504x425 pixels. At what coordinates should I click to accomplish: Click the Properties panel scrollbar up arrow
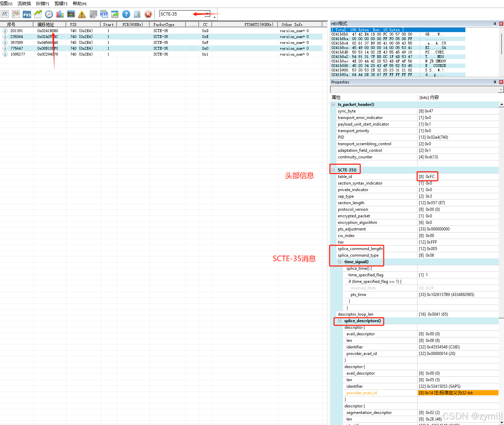pyautogui.click(x=501, y=104)
